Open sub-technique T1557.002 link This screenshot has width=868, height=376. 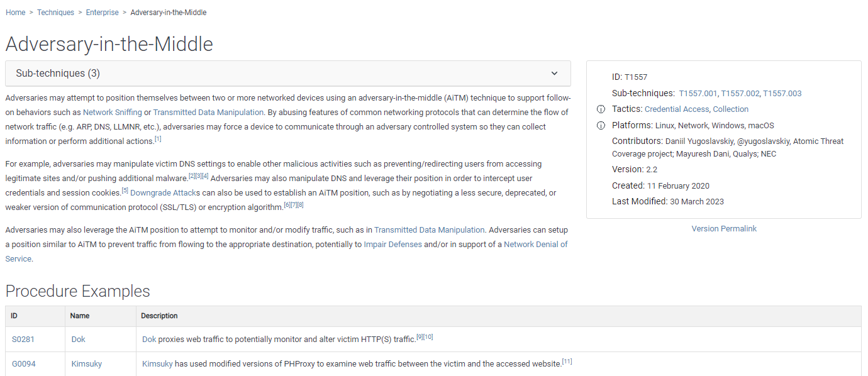click(x=740, y=94)
